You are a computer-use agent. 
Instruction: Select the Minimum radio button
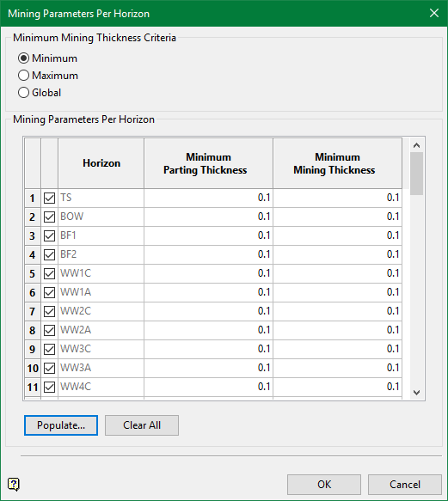[24, 58]
